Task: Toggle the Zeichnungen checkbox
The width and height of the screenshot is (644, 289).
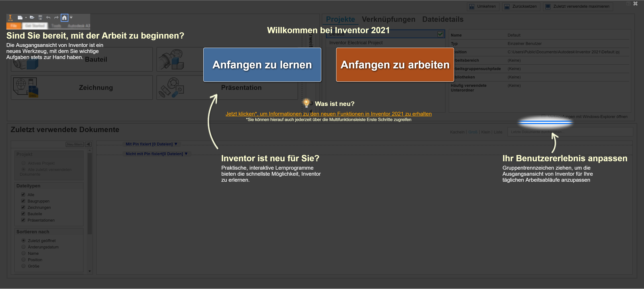Action: click(x=23, y=207)
